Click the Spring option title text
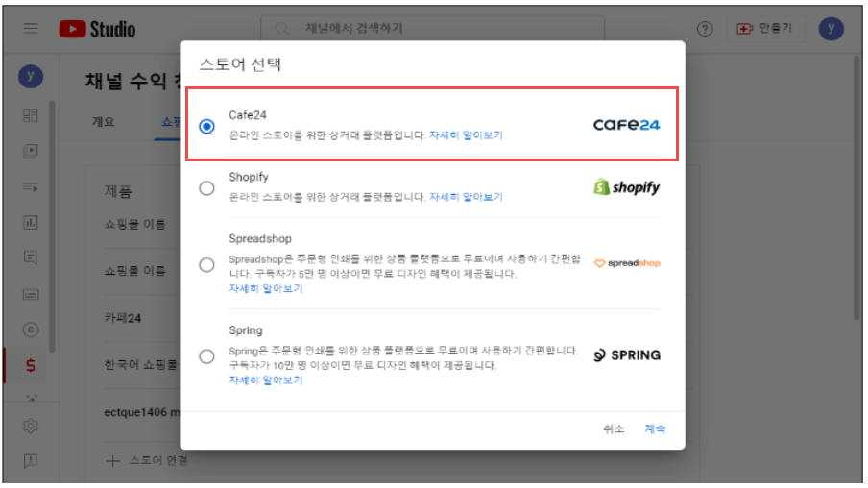 (246, 330)
